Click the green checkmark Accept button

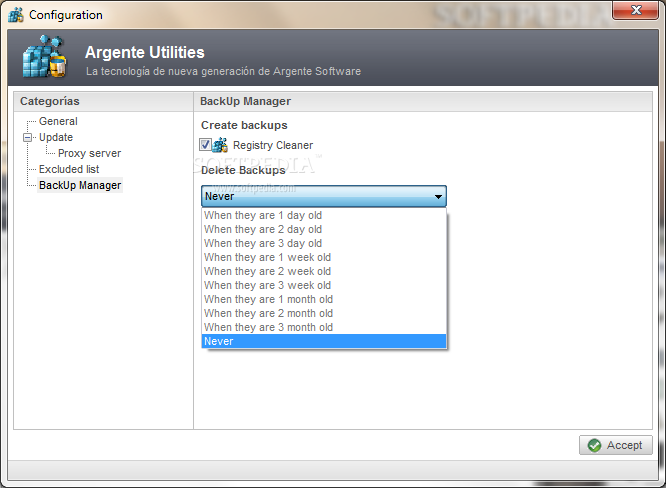tap(615, 445)
